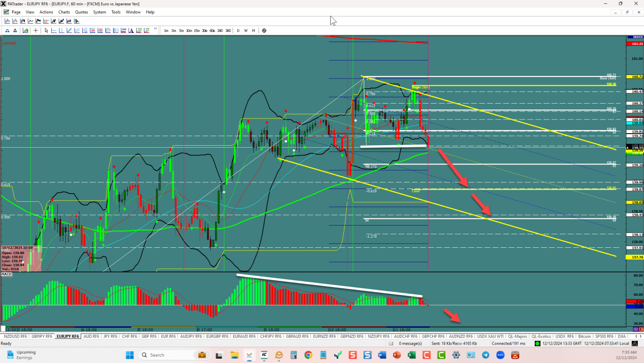Open Google Chrome from the taskbar
This screenshot has height=363, width=644.
(308, 355)
